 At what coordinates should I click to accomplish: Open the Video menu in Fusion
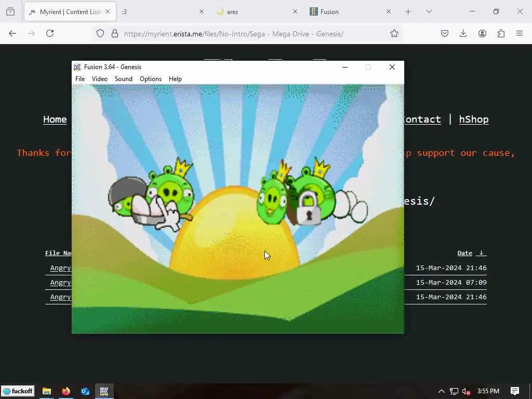(x=99, y=79)
